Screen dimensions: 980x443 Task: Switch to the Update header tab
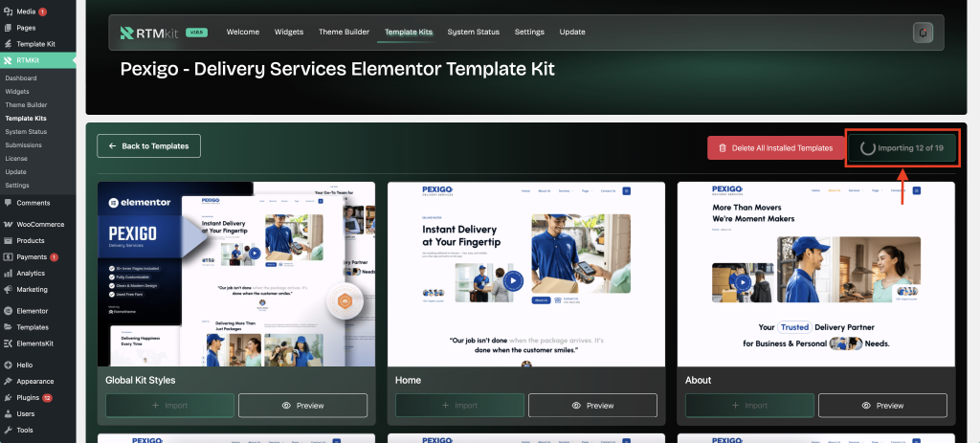coord(572,32)
